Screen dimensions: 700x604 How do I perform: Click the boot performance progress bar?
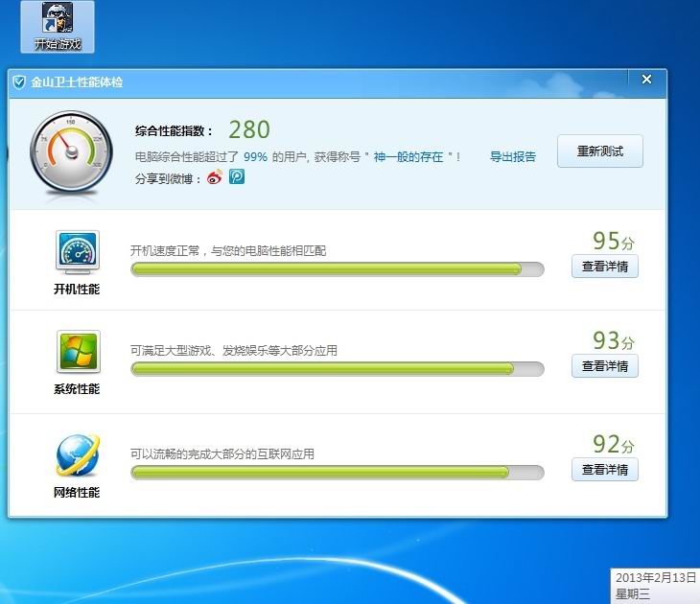coord(337,269)
